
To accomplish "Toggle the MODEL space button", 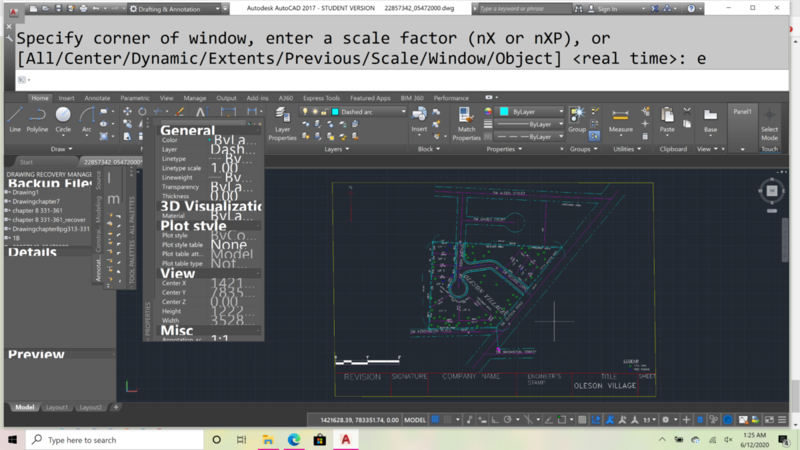I will (414, 420).
